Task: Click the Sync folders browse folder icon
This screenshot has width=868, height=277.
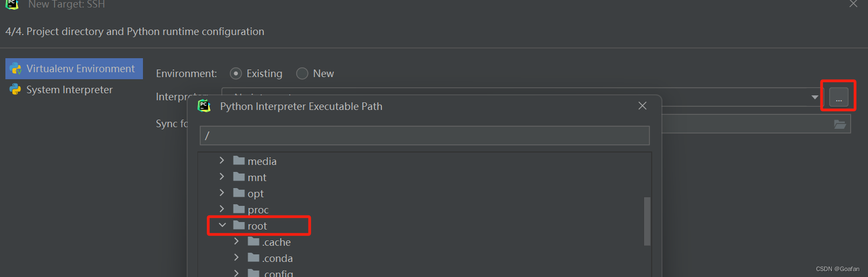Action: pyautogui.click(x=840, y=124)
